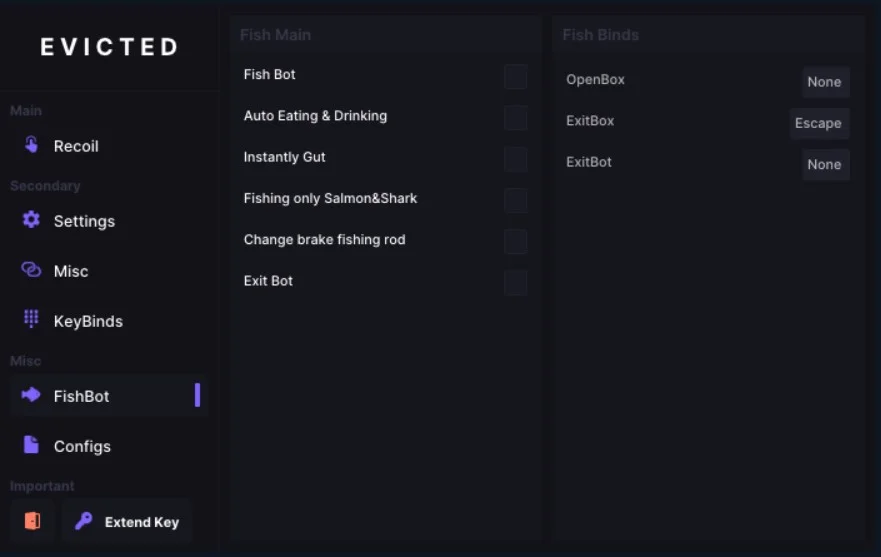Viewport: 881px width, 557px height.
Task: Switch to the KeyBinds section label
Action: 88,321
